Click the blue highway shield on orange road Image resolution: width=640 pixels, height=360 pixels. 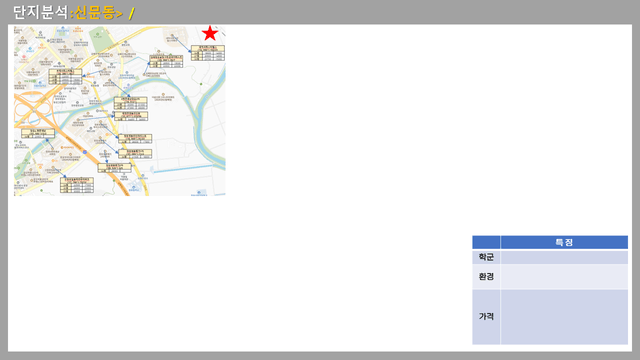(84, 152)
